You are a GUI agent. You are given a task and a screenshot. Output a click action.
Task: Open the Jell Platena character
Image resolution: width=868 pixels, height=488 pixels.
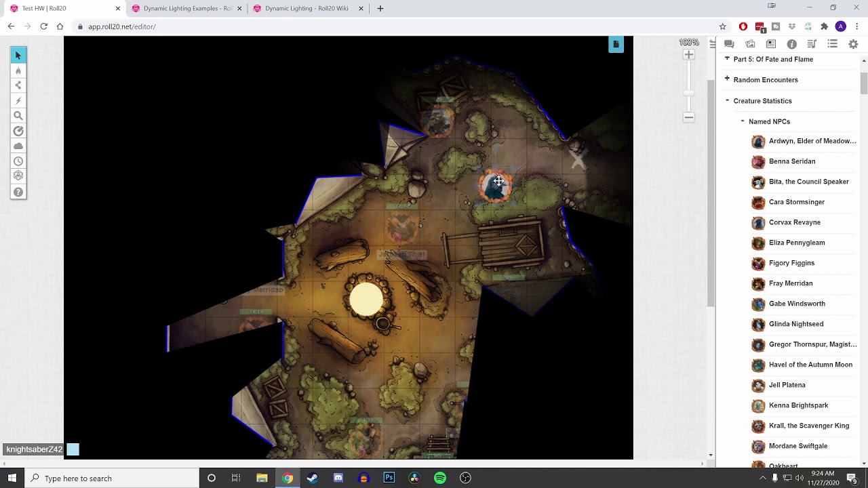pos(787,385)
